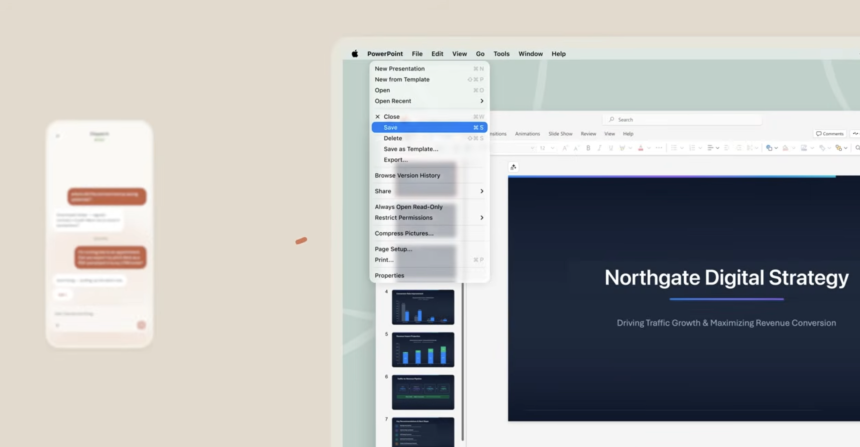Expand the Share submenu
The image size is (860, 447).
pyautogui.click(x=429, y=191)
